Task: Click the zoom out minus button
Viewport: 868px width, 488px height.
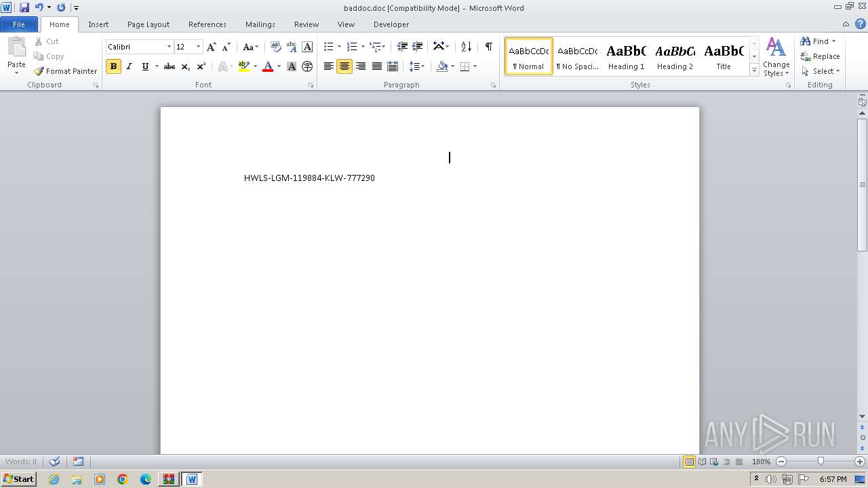Action: point(781,462)
